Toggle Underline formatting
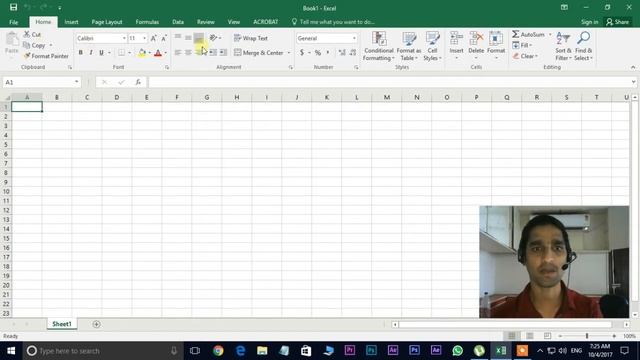 (x=101, y=53)
